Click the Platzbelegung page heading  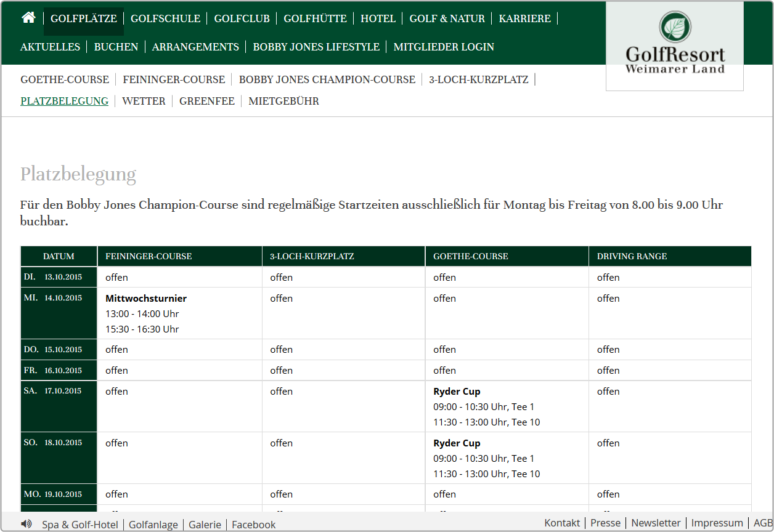pos(78,174)
